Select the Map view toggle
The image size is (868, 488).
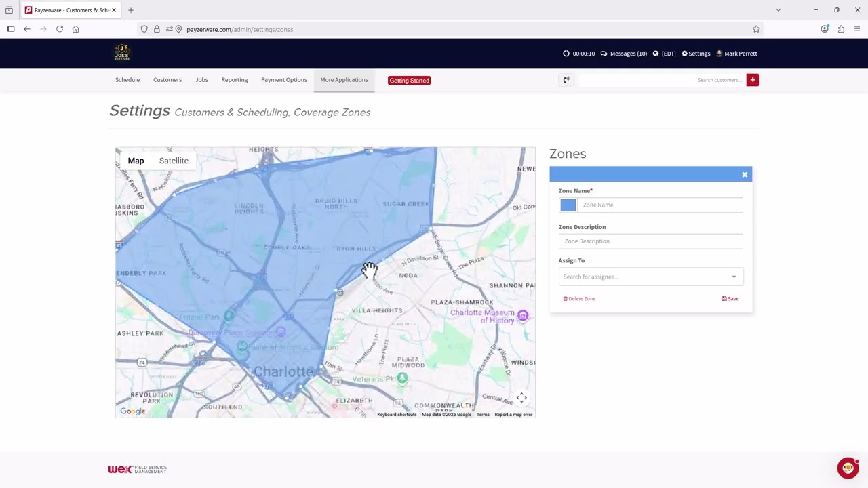coord(136,161)
